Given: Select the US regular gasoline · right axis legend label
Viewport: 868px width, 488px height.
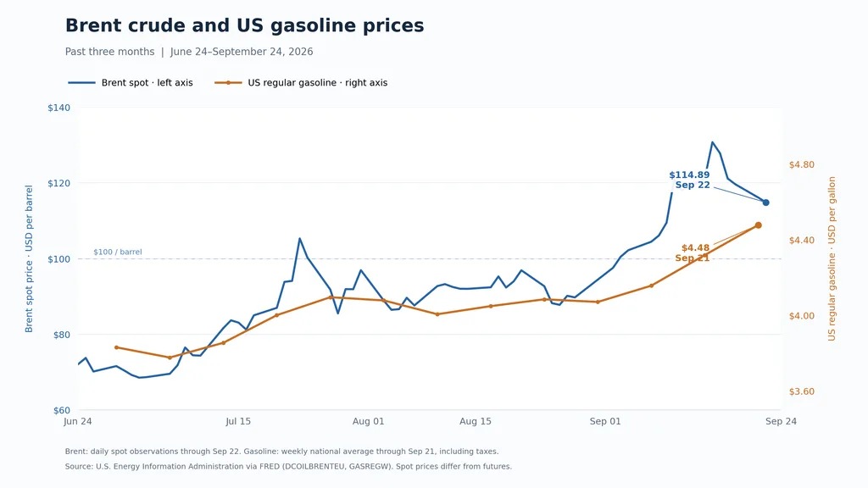Looking at the screenshot, I should (x=318, y=83).
